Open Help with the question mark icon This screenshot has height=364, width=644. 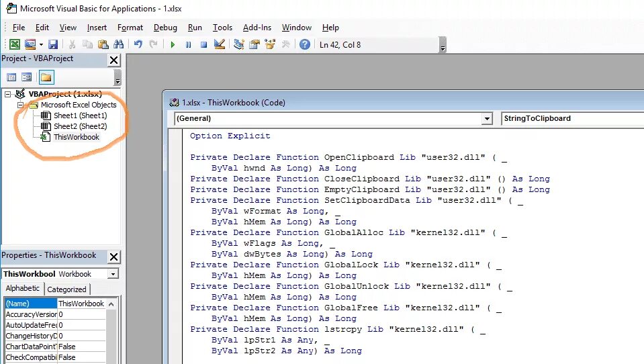click(305, 44)
